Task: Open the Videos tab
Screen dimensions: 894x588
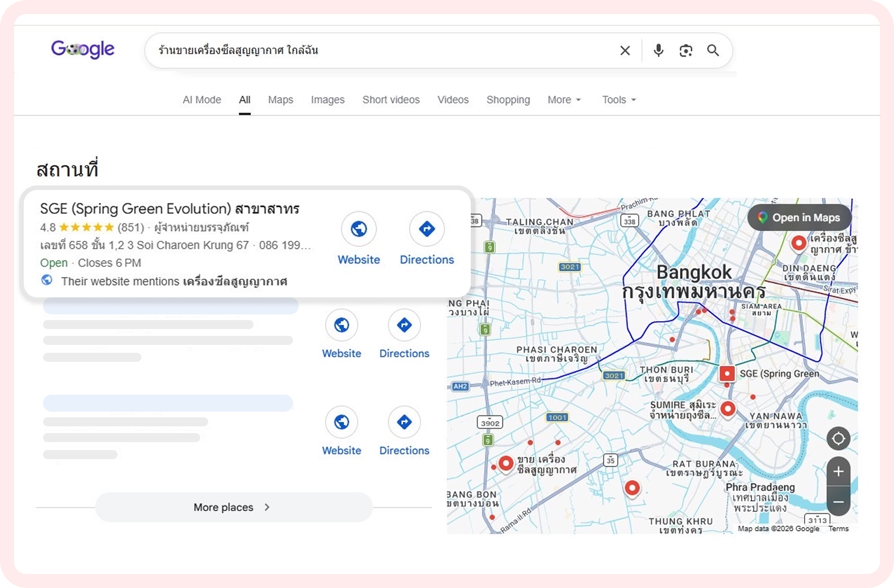Action: (453, 100)
